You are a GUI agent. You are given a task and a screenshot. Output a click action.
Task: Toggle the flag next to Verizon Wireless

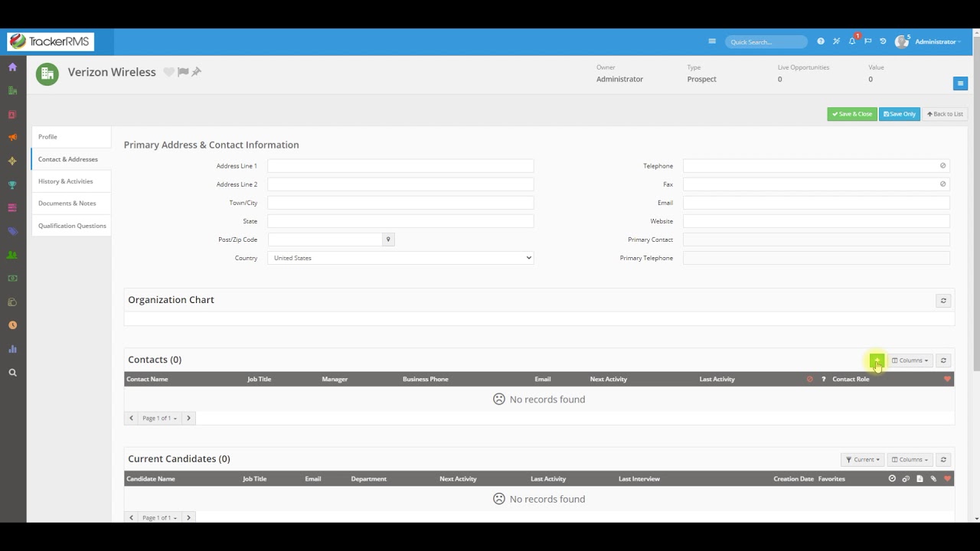pos(183,72)
